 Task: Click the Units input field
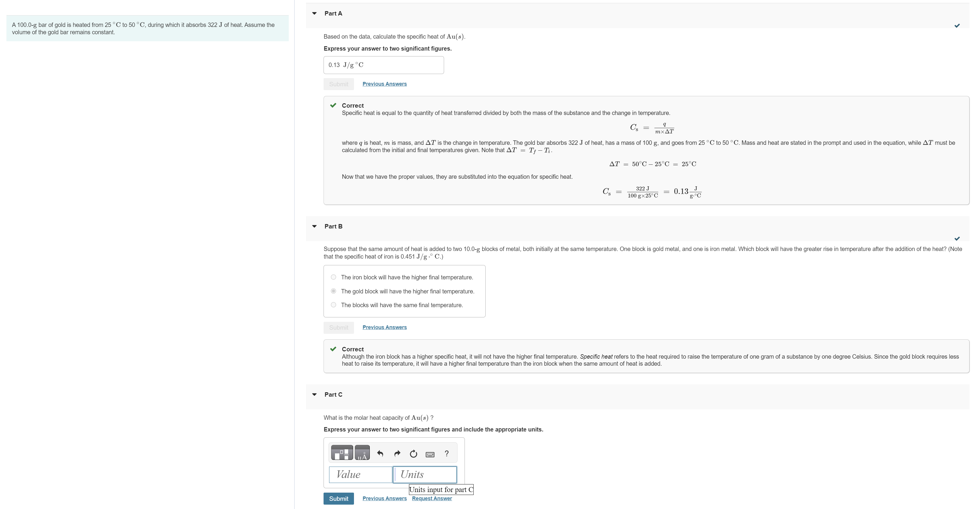[x=424, y=474]
